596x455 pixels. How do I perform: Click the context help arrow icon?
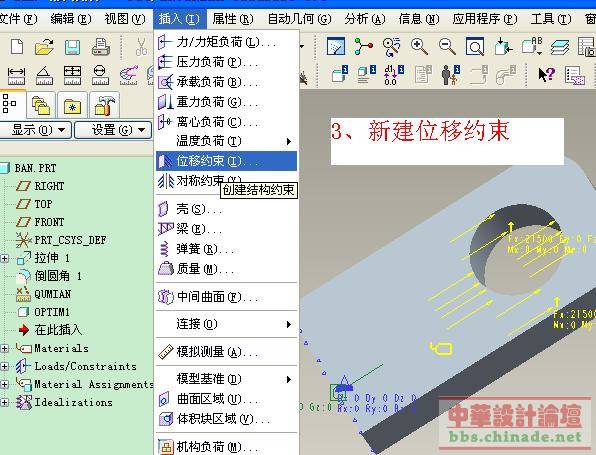547,74
